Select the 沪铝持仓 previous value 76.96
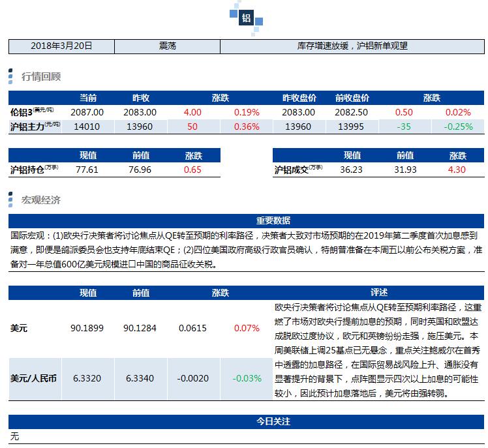Image resolution: width=488 pixels, height=448 pixels. (x=140, y=170)
